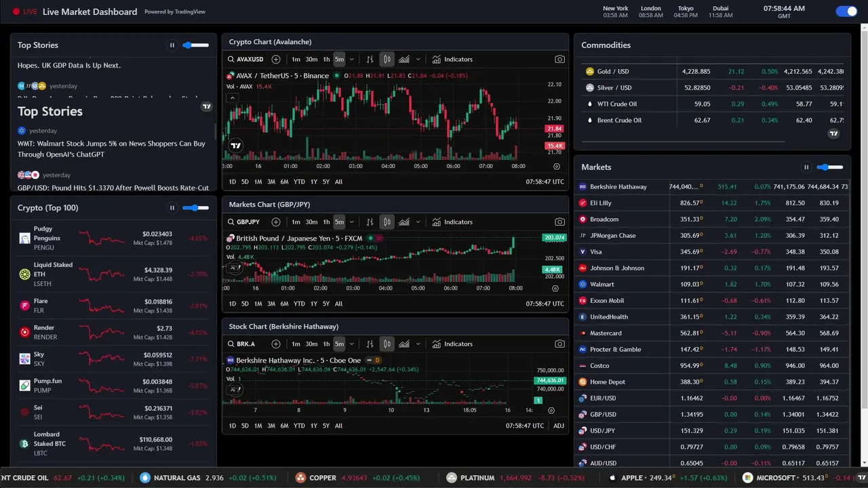This screenshot has height=488, width=868.
Task: Select Costco row in Markets
Action: pyautogui.click(x=711, y=365)
